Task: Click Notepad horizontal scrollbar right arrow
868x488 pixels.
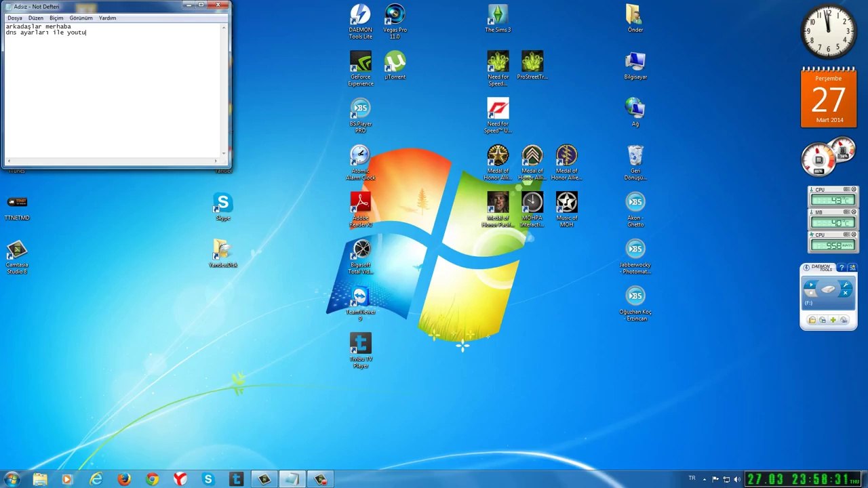Action: (217, 161)
